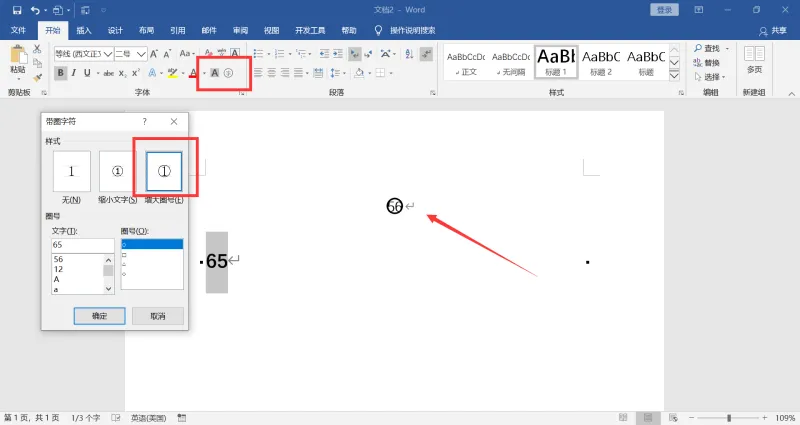The width and height of the screenshot is (800, 425).
Task: Click the 文字(T) text input field containing 65
Action: pyautogui.click(x=83, y=245)
